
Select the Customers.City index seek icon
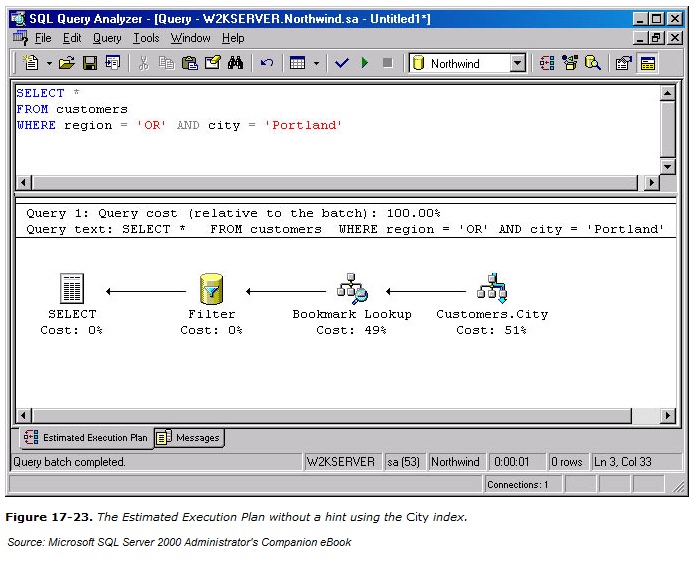[492, 288]
